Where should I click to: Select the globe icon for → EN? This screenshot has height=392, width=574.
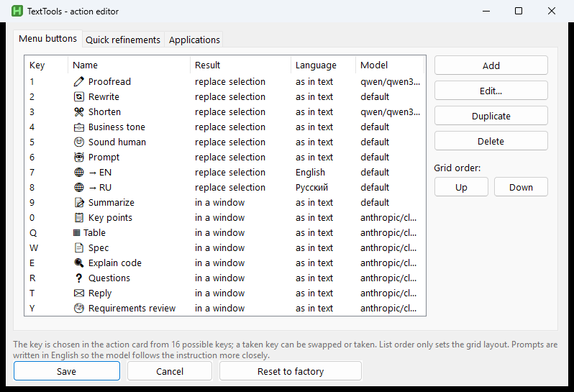pyautogui.click(x=78, y=173)
